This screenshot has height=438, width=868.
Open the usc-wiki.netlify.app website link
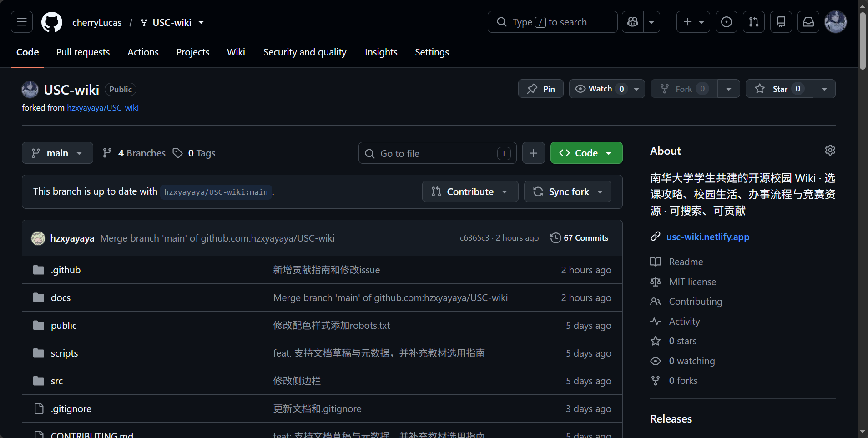point(708,237)
